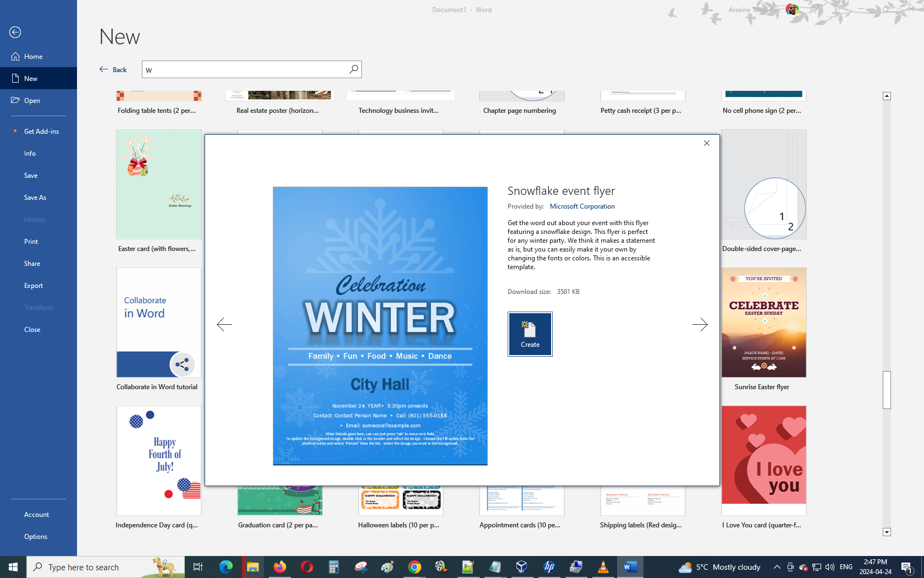Click the template search input field

pyautogui.click(x=245, y=70)
